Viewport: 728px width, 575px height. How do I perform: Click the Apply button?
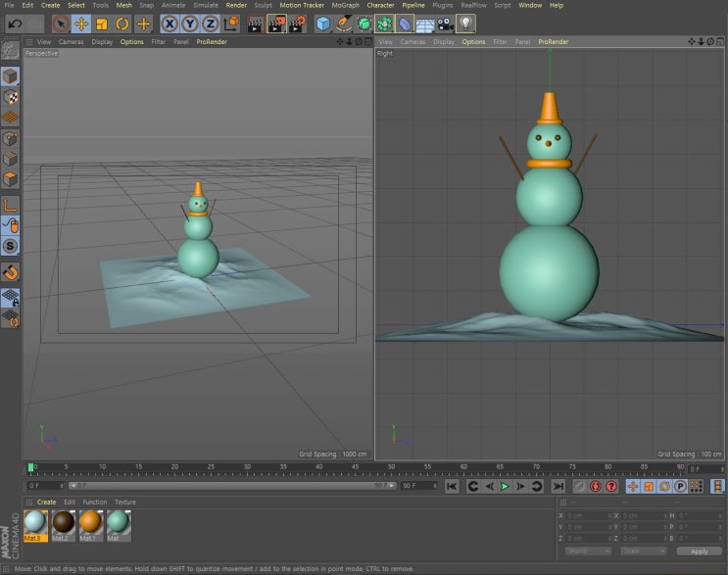(x=700, y=551)
